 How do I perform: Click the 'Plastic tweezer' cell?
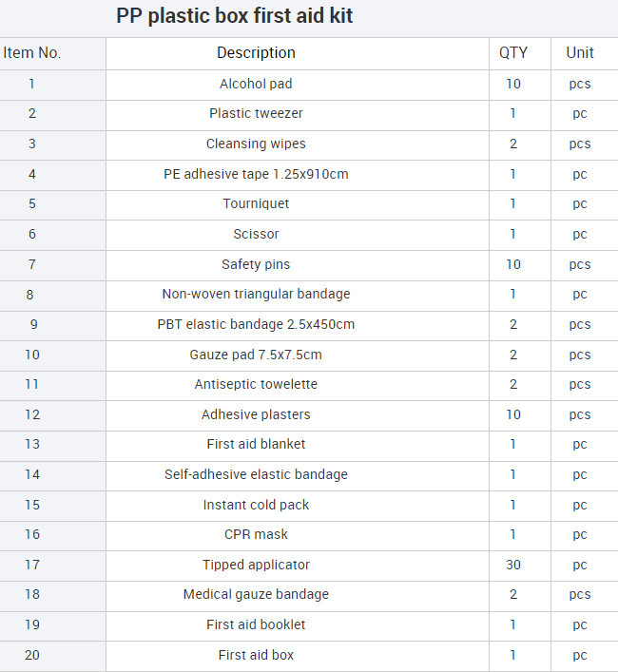[x=256, y=113]
